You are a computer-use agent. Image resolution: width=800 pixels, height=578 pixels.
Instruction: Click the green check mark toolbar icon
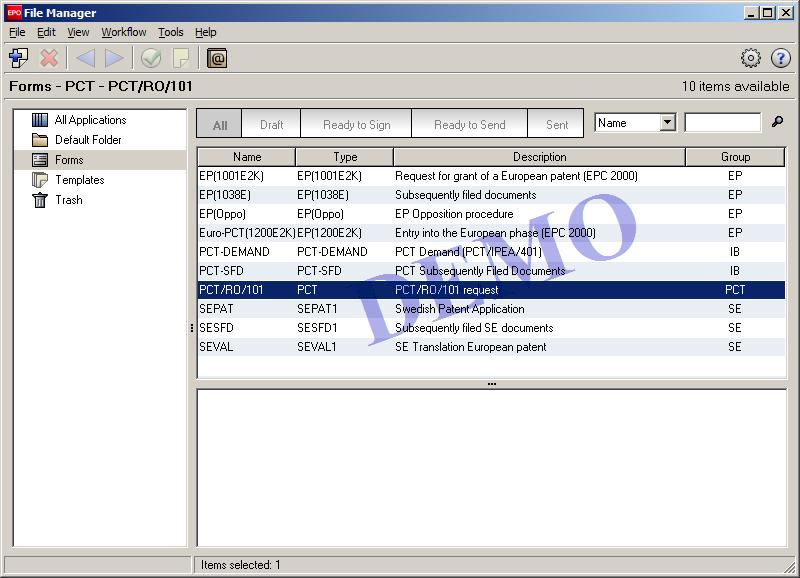[x=151, y=58]
